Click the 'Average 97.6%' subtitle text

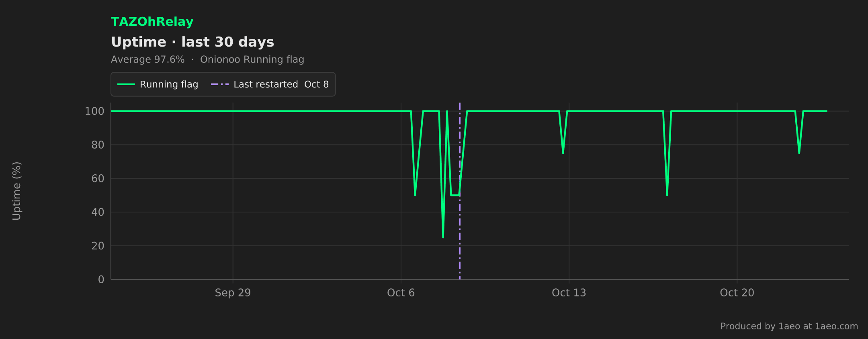(x=147, y=59)
